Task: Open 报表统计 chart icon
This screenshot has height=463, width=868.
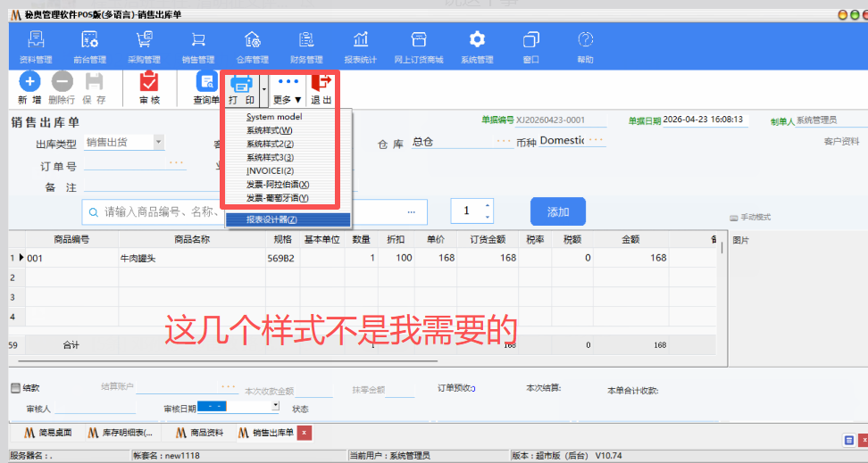Action: [361, 40]
